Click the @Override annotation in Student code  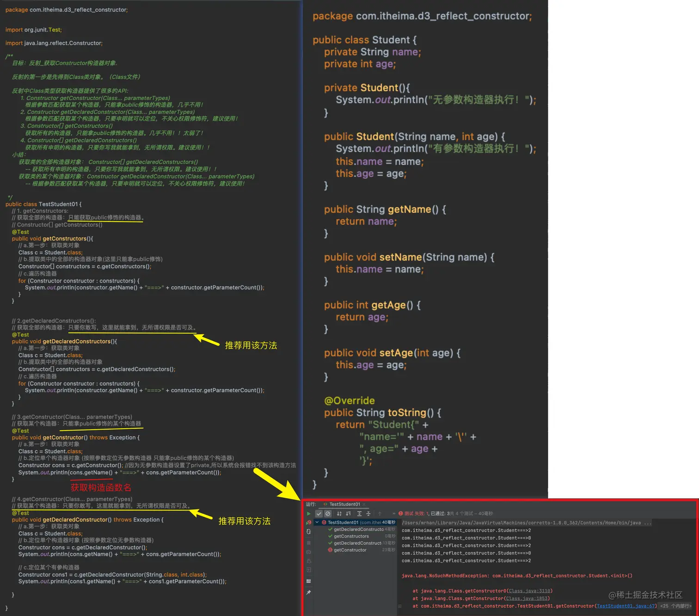tap(349, 400)
